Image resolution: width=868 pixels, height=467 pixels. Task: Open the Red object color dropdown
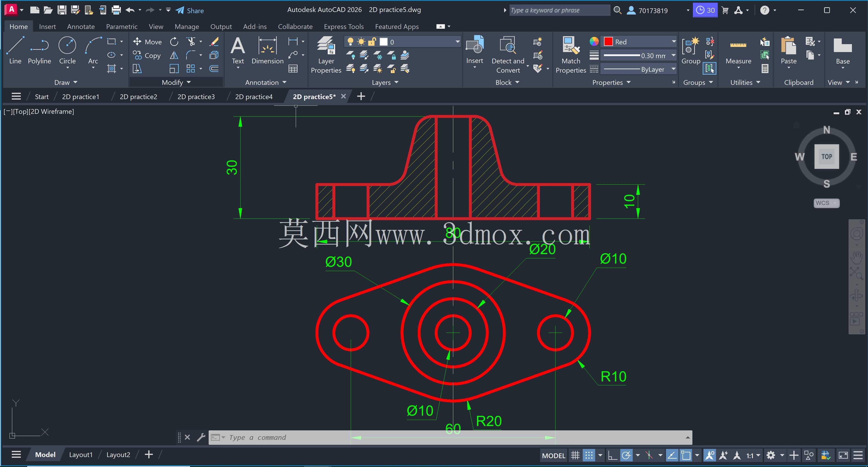(639, 42)
